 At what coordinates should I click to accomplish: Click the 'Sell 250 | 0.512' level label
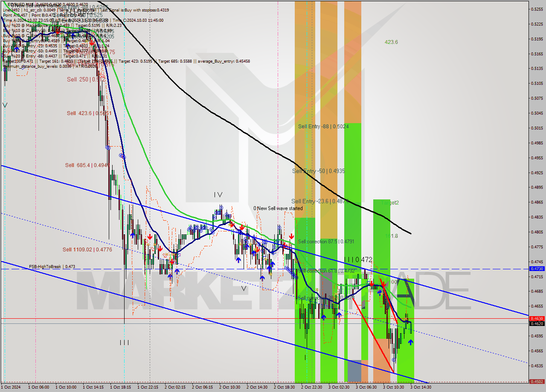pyautogui.click(x=86, y=79)
